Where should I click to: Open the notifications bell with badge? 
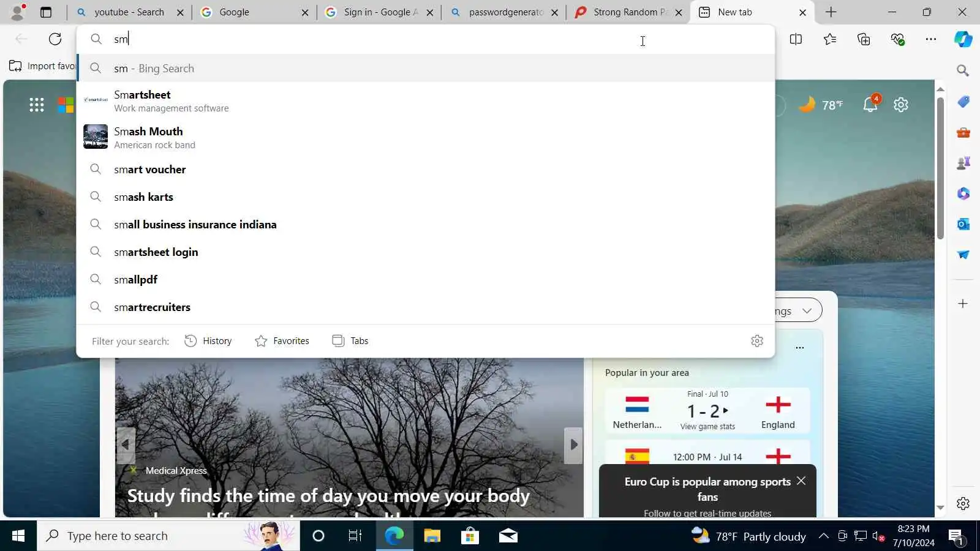(x=871, y=103)
